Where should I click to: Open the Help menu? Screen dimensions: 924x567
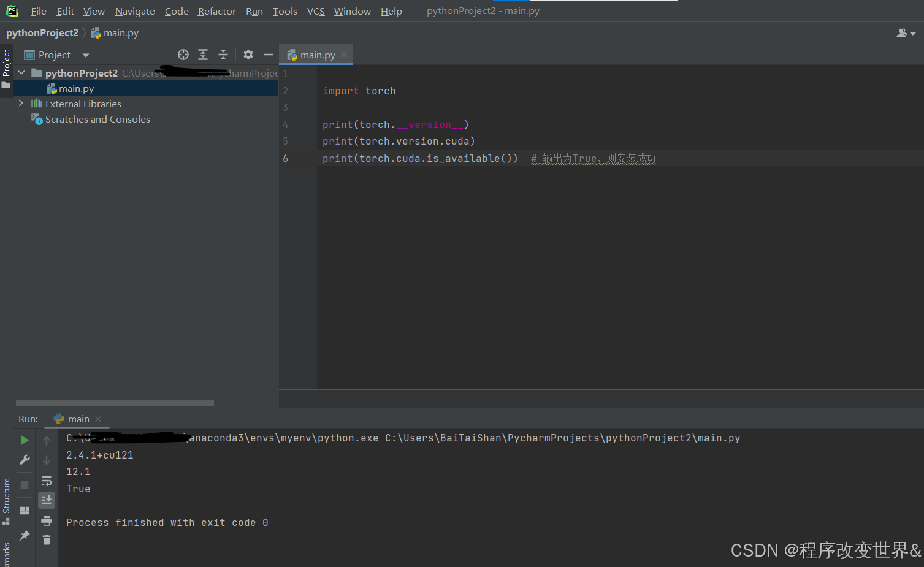[x=391, y=11]
